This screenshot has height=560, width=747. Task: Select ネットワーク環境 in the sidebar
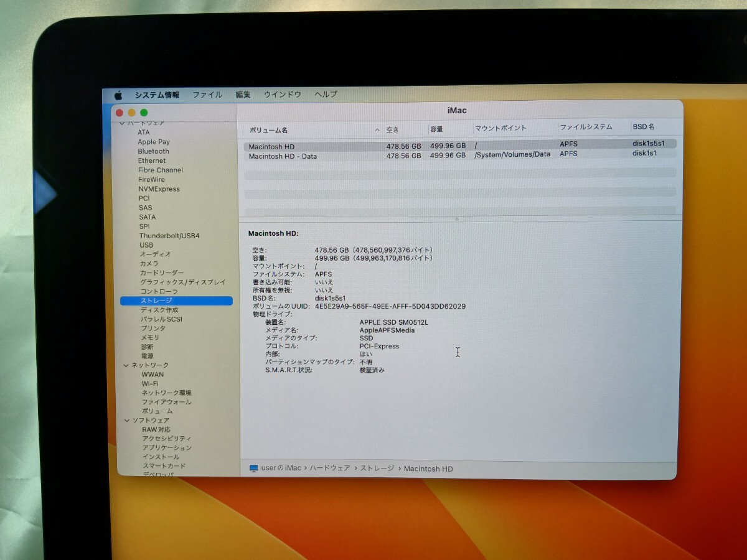166,393
